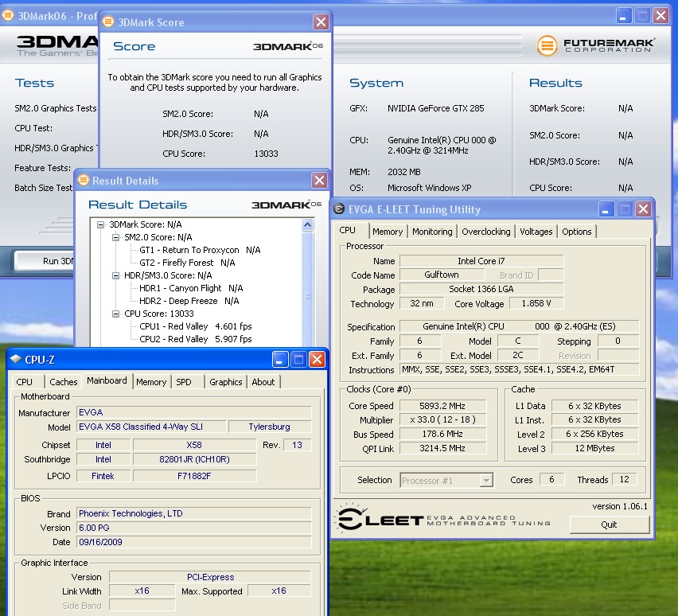Click the PCI-Express version field
The width and height of the screenshot is (678, 616).
[x=210, y=577]
